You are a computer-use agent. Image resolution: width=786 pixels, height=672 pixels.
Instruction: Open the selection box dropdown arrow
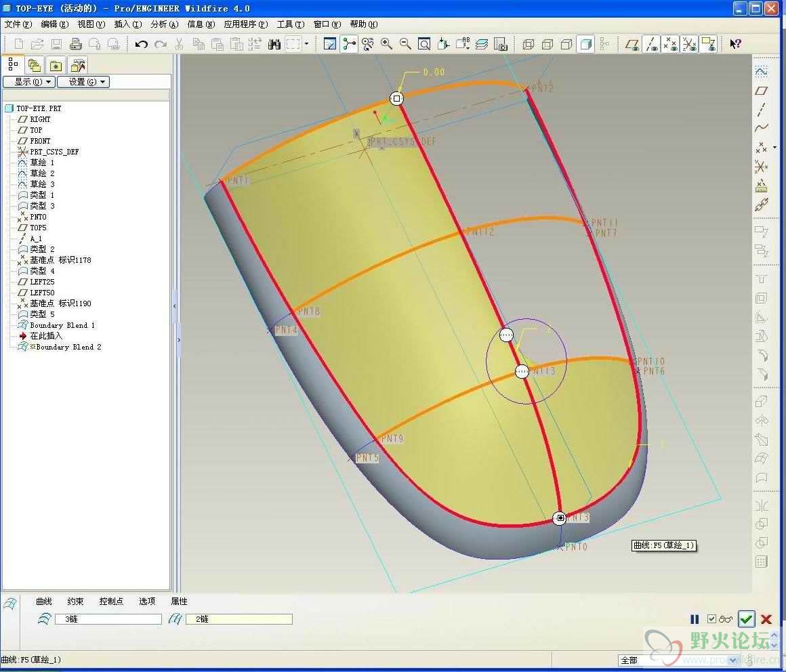[x=306, y=44]
